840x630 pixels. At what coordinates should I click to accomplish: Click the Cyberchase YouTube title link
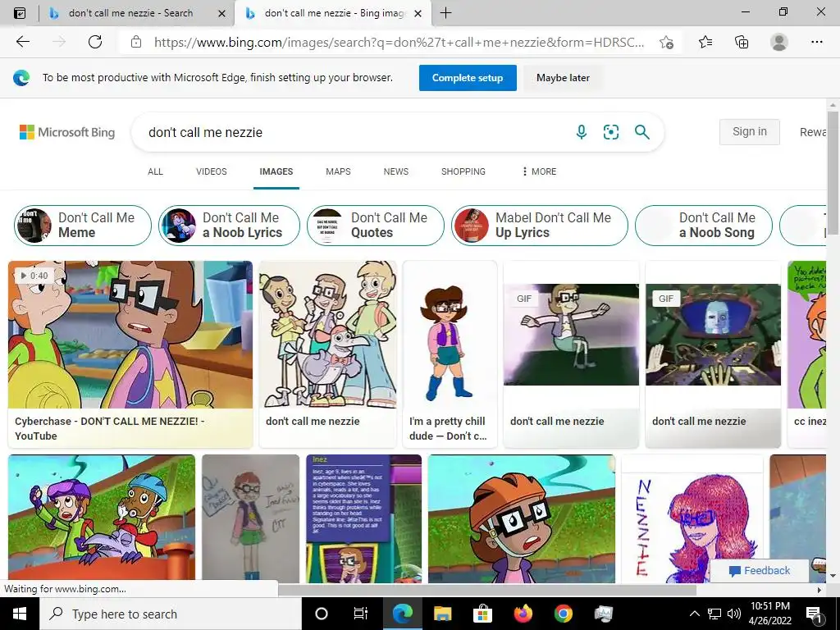point(110,428)
